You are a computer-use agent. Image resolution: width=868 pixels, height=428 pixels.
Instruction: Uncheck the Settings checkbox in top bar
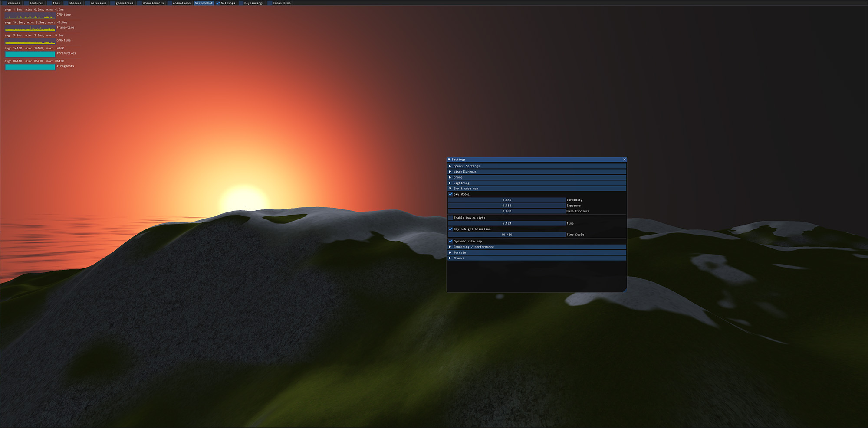218,3
